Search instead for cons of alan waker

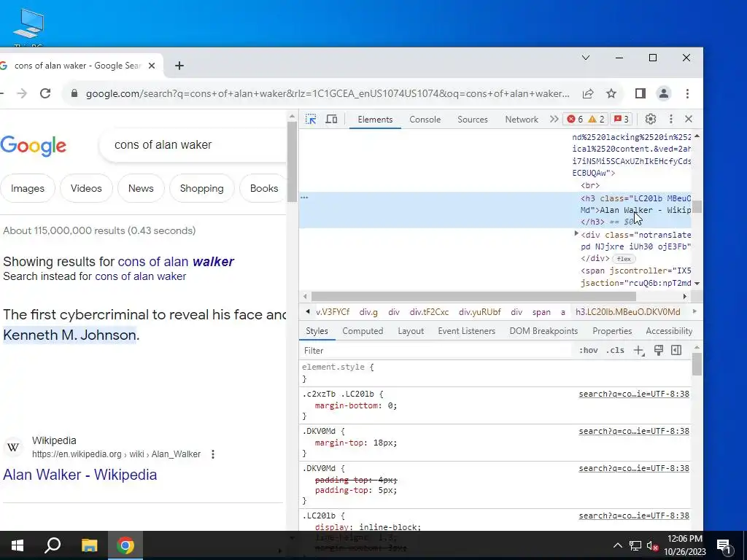141,276
